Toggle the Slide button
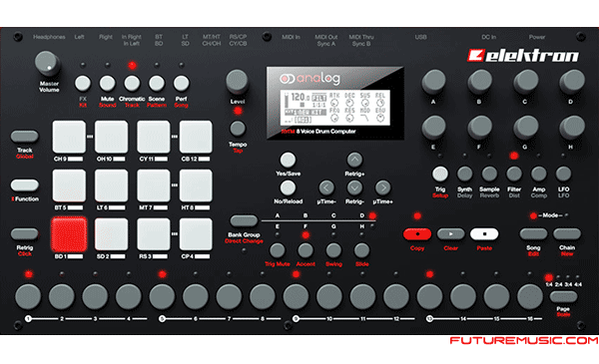This screenshot has width=599, height=364. (x=361, y=250)
